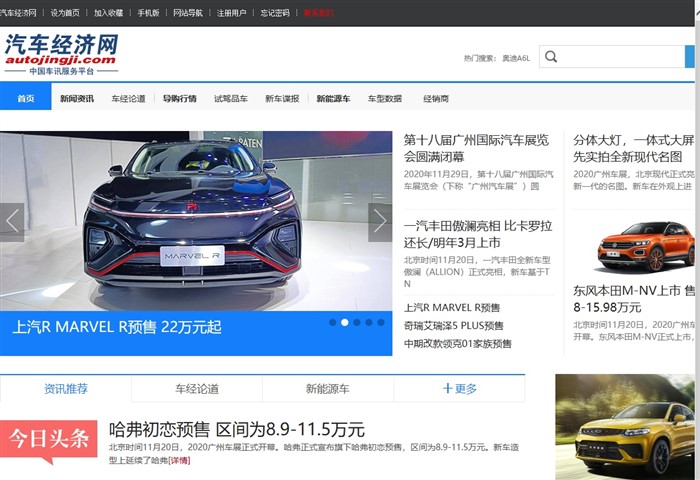Open 东风本田M-NV上市 headline

point(634,299)
